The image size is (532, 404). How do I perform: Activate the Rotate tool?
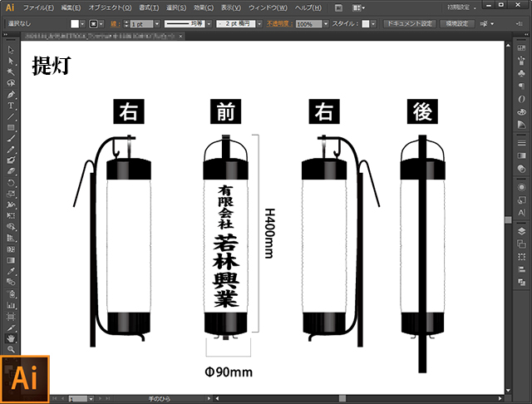click(x=11, y=183)
